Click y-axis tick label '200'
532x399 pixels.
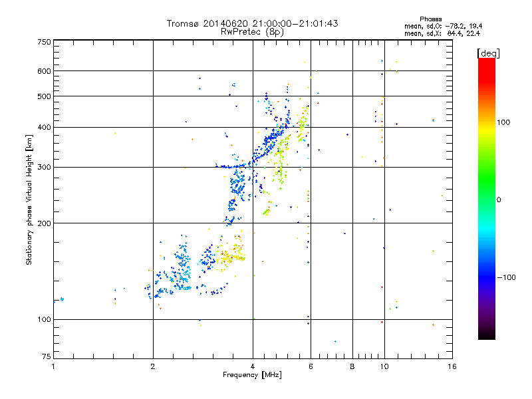[44, 223]
